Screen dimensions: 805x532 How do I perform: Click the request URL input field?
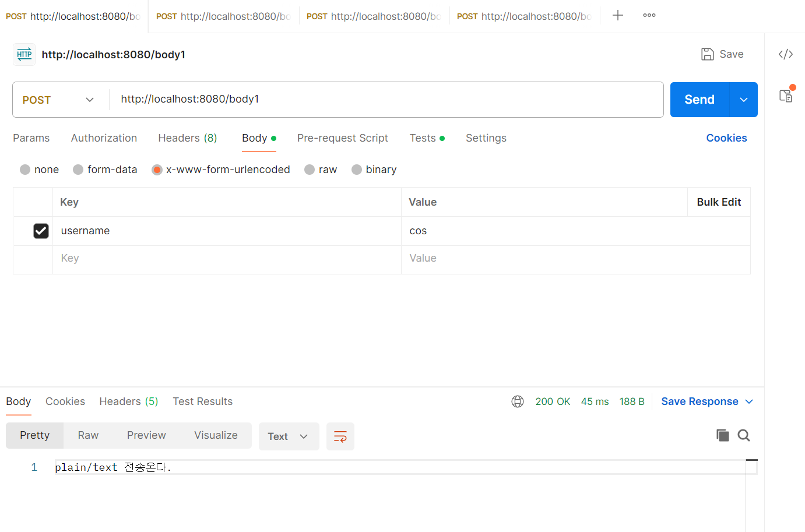pos(386,100)
